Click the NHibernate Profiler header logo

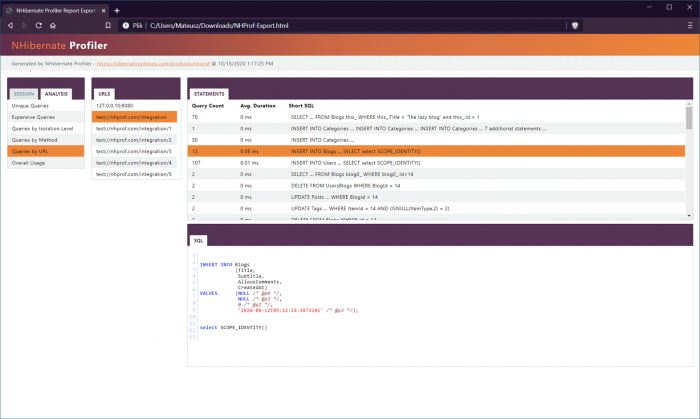(59, 46)
